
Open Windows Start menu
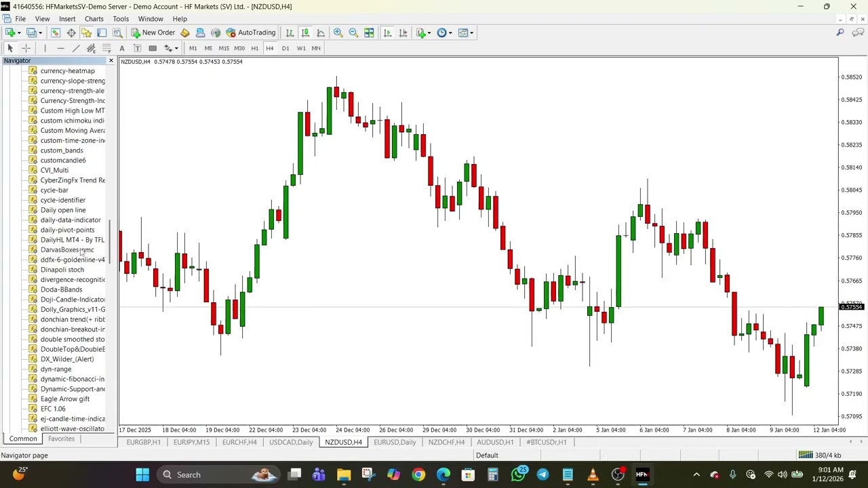click(142, 474)
